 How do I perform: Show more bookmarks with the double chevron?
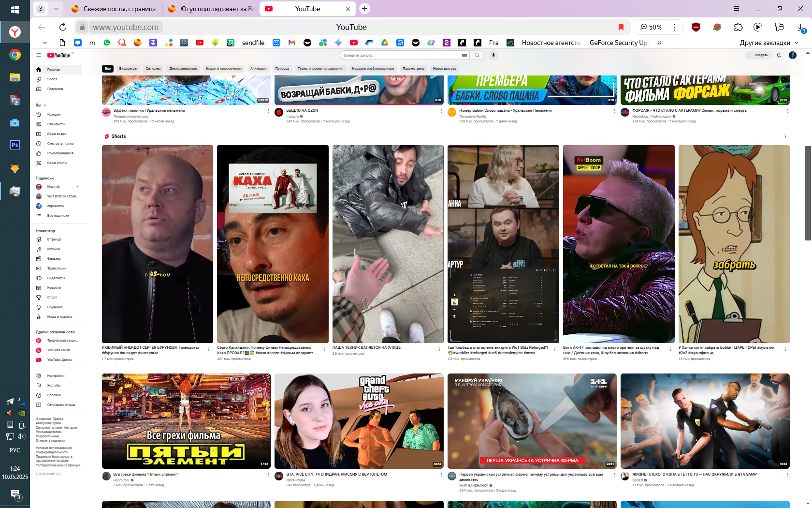pos(659,43)
